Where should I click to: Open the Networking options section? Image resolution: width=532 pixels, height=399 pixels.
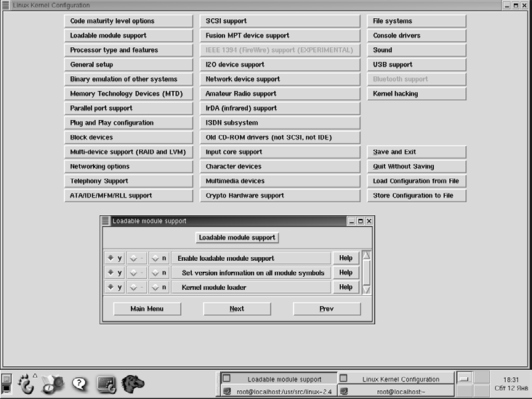click(x=129, y=166)
